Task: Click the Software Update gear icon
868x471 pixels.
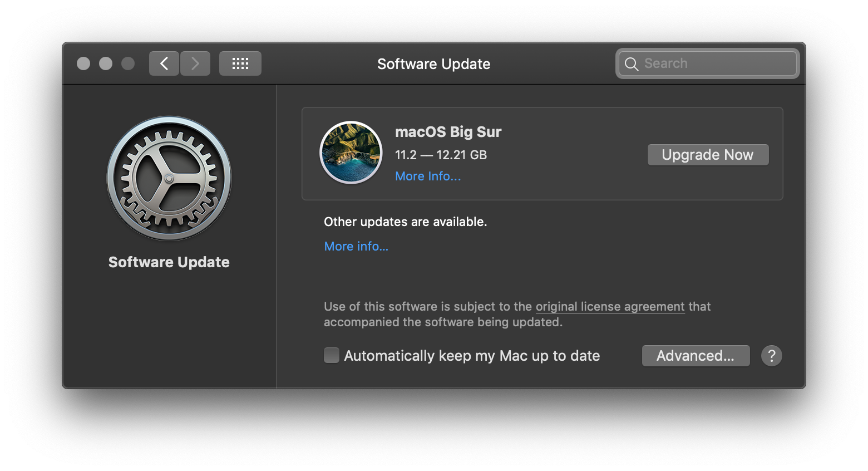Action: click(x=169, y=178)
